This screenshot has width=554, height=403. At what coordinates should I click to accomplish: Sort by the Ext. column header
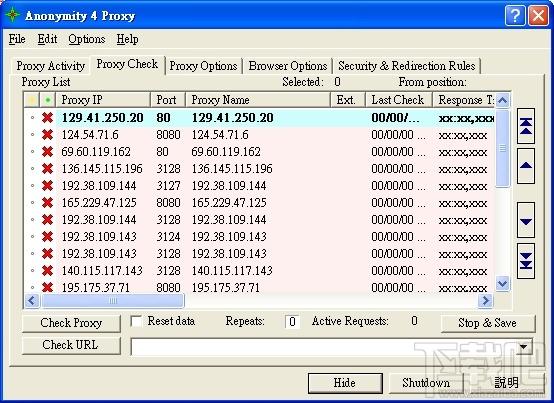pos(348,100)
